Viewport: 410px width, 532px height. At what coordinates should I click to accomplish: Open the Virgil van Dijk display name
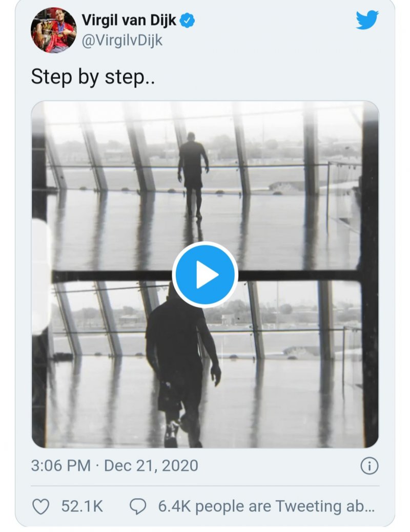tap(129, 21)
